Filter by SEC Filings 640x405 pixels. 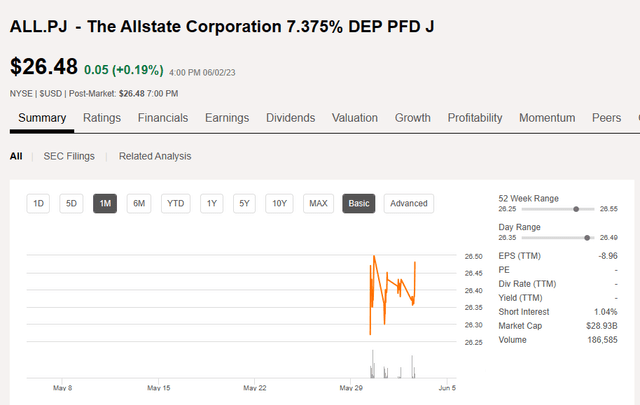[69, 156]
